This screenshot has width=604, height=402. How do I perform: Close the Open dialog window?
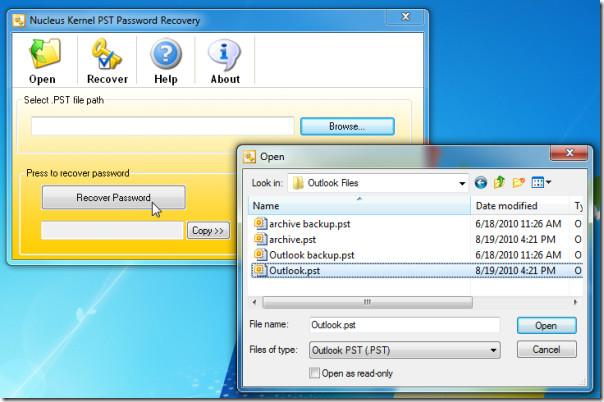click(569, 153)
